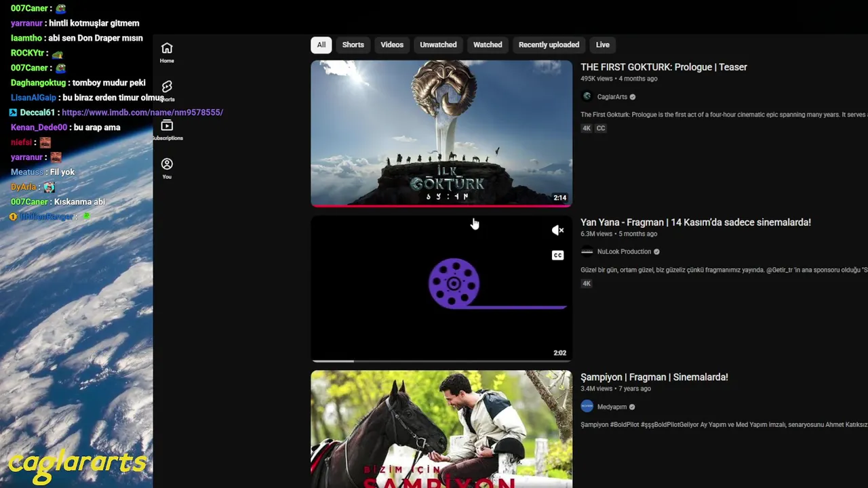Image resolution: width=868 pixels, height=488 pixels.
Task: Play the Yan Yana film reel preview
Action: tap(441, 289)
